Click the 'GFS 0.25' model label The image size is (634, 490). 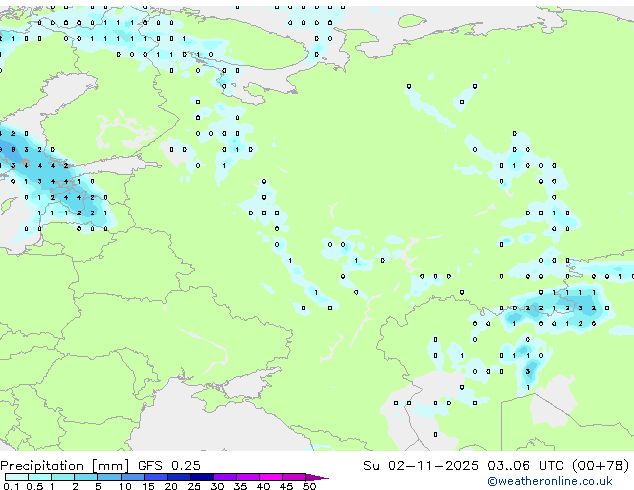(x=169, y=466)
